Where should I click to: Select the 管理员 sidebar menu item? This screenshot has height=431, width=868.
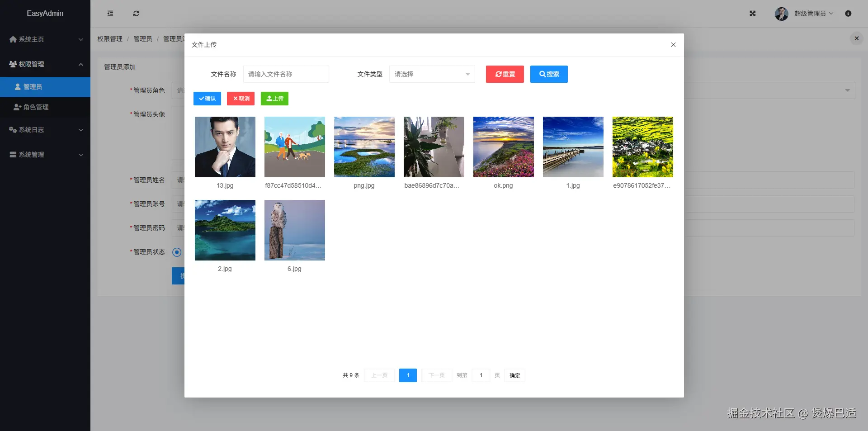point(45,87)
